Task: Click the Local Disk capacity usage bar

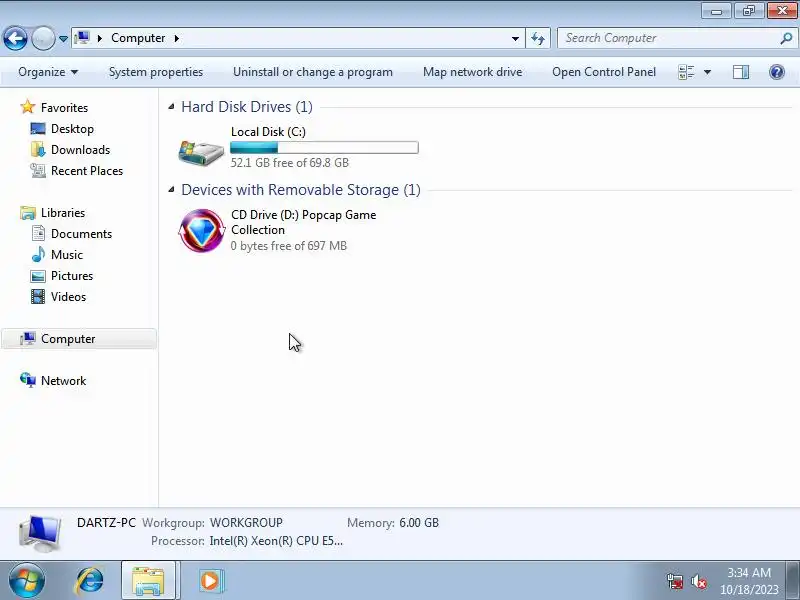Action: (x=324, y=147)
